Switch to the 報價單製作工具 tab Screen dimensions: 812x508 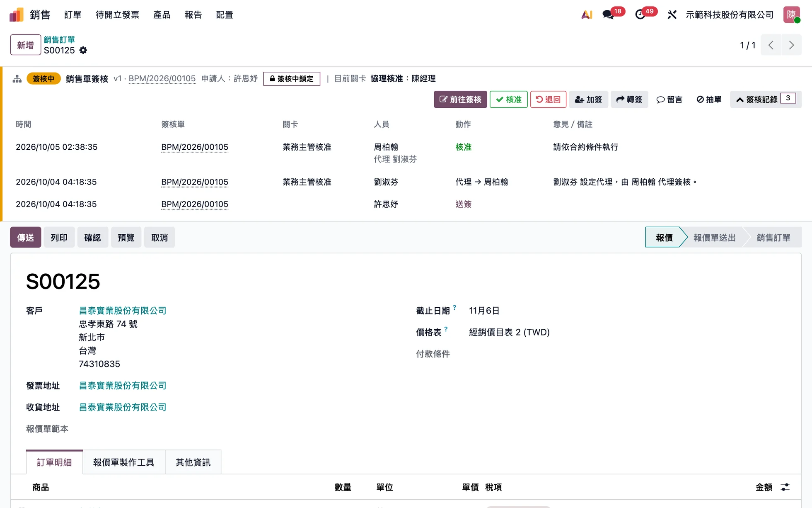point(124,462)
